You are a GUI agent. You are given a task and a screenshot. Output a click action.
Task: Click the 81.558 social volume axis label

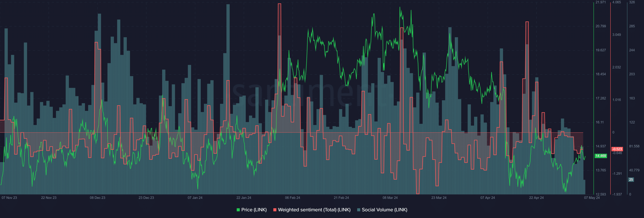coord(634,146)
